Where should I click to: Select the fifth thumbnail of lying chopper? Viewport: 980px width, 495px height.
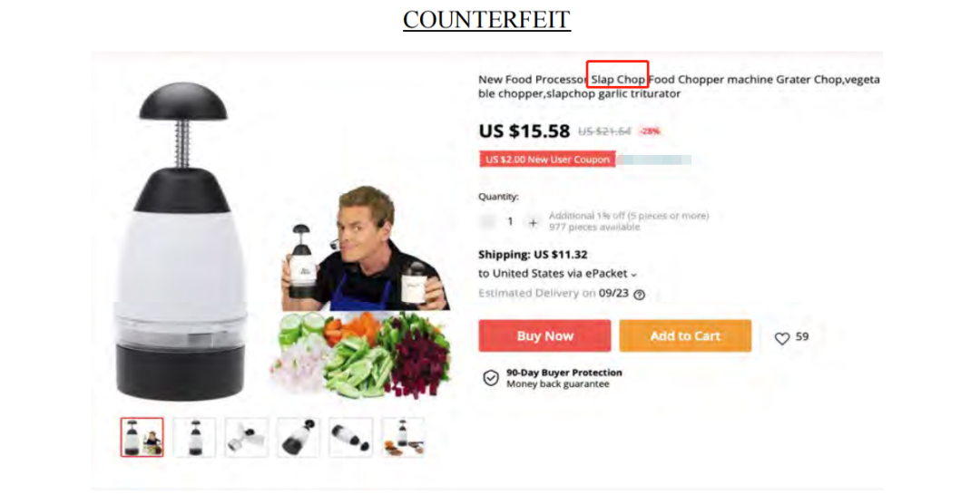(350, 437)
